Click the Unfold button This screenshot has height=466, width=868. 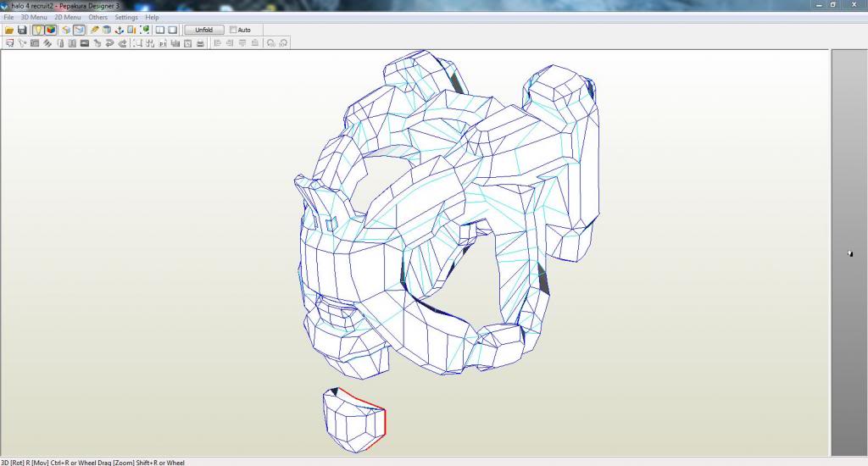[x=203, y=30]
